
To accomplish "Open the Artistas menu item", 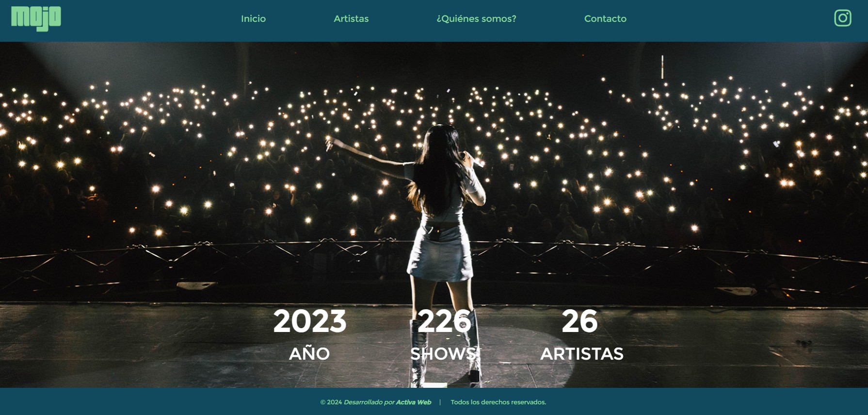I will coord(351,18).
